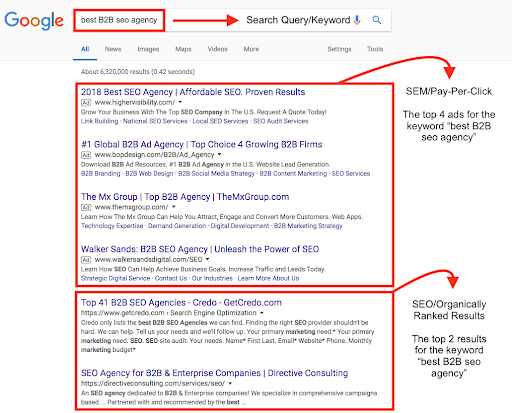Expand dropdown arrow next to directiveconsulting.com URL
Image resolution: width=512 pixels, height=413 pixels.
pos(230,383)
